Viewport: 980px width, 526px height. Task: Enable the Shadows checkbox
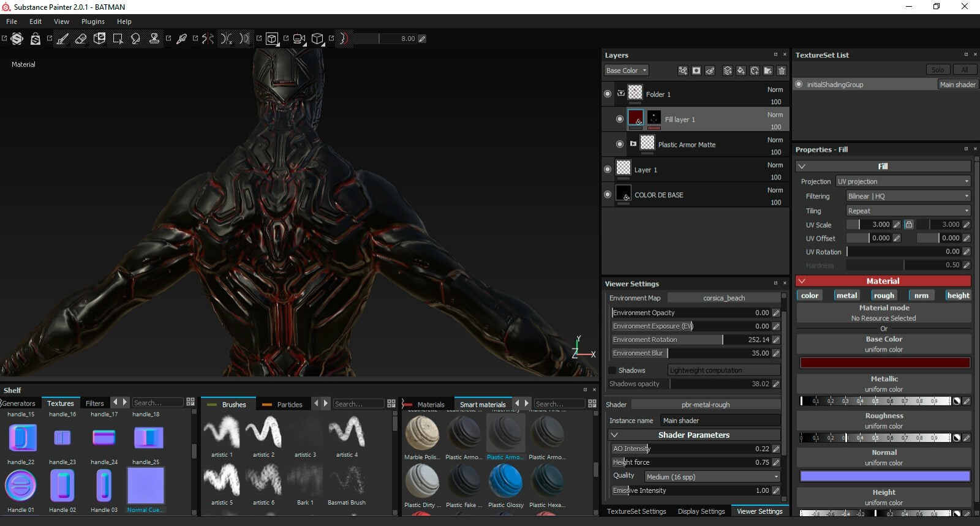(x=612, y=370)
